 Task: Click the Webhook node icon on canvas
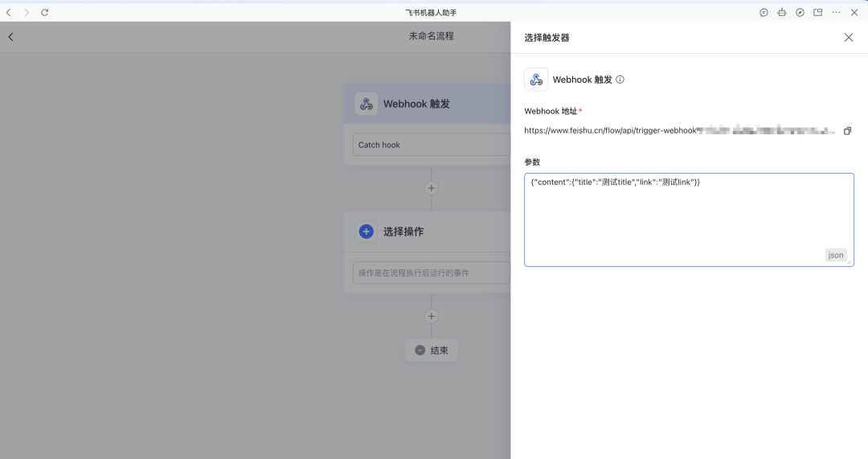tap(366, 104)
